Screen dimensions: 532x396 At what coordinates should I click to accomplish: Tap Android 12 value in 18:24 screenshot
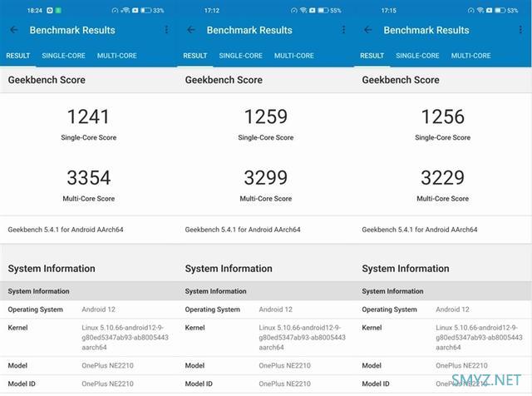click(98, 309)
